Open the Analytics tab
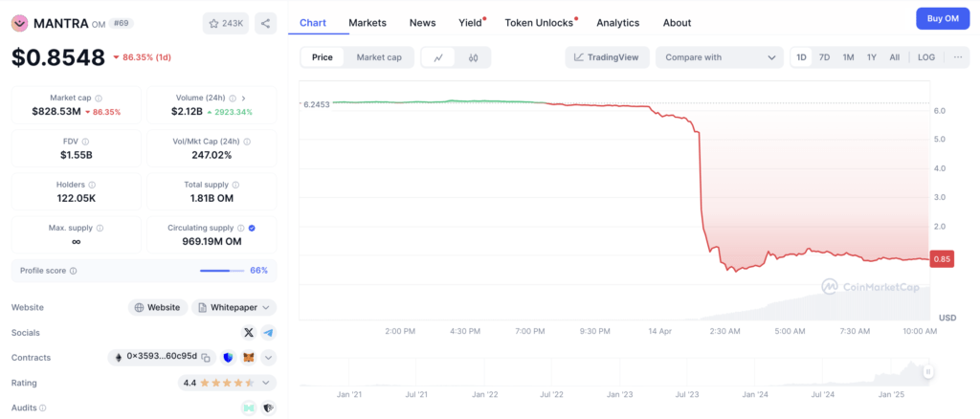The height and width of the screenshot is (419, 980). point(617,22)
